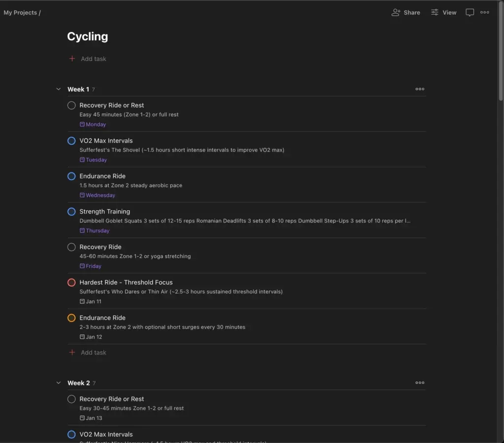
Task: Complete Week 1 Recovery Ride or Rest
Action: point(71,105)
